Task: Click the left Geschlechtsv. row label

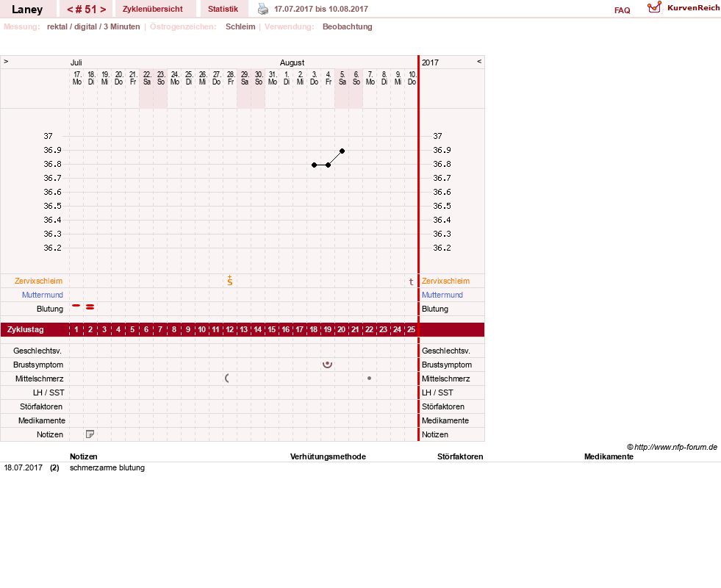Action: pos(37,351)
